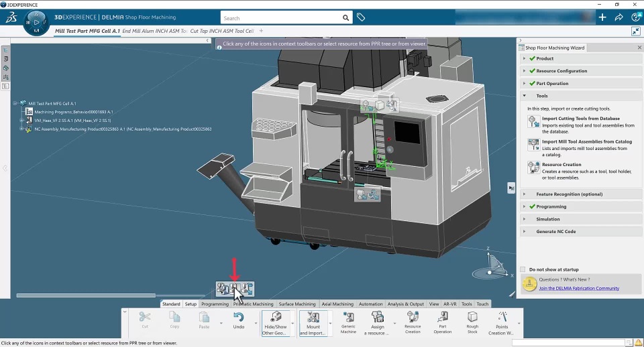Click the Undo icon
The image size is (644, 347).
tap(239, 318)
